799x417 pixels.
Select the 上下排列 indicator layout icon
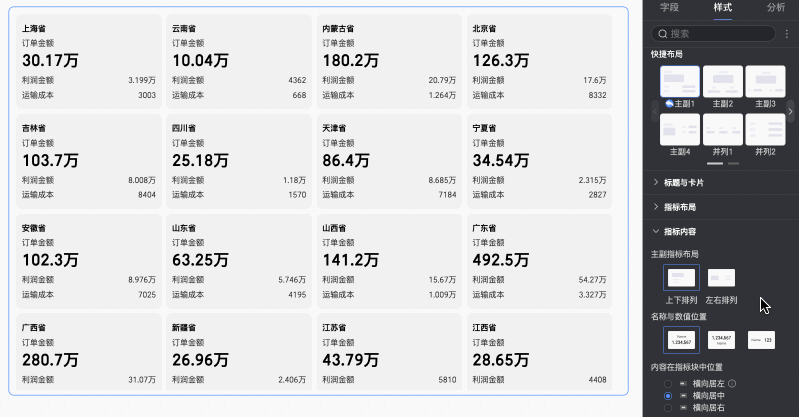[x=681, y=278]
